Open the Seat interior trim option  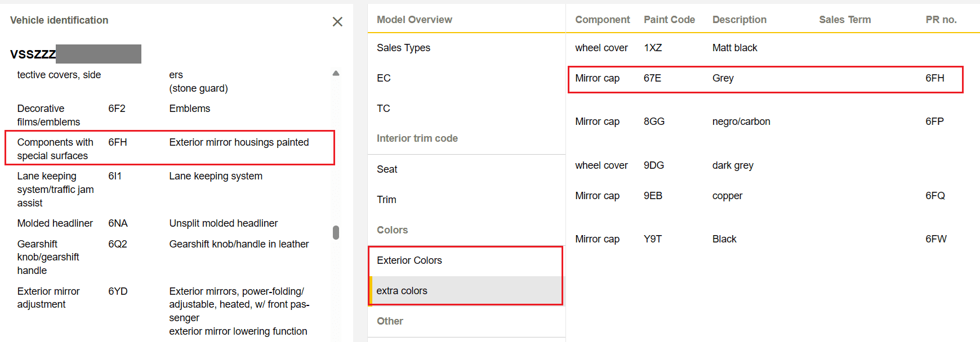tap(387, 169)
